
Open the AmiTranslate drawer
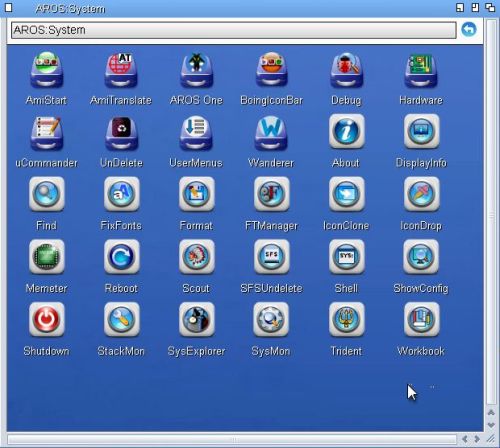121,70
